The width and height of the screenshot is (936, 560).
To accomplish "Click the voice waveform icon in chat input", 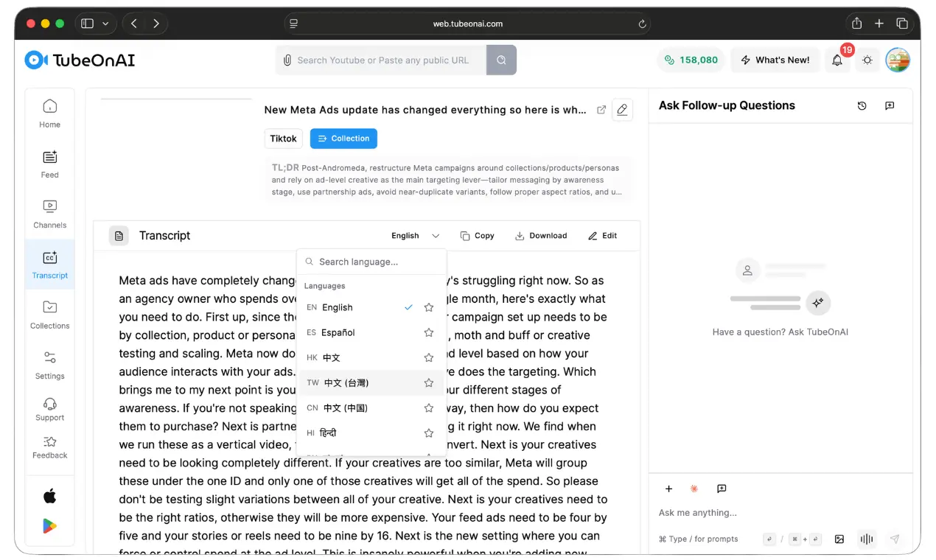I will pyautogui.click(x=867, y=539).
